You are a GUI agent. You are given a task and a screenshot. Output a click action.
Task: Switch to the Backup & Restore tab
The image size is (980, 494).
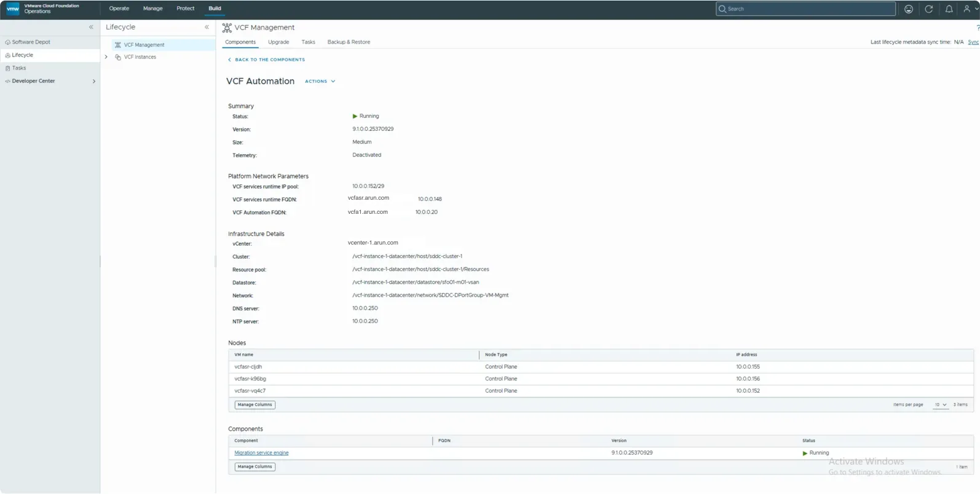(x=349, y=42)
